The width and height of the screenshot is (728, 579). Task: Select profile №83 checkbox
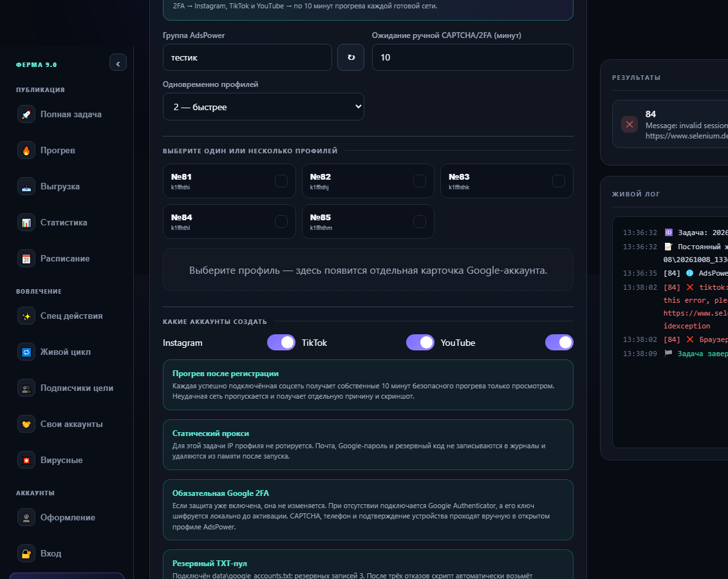(559, 181)
